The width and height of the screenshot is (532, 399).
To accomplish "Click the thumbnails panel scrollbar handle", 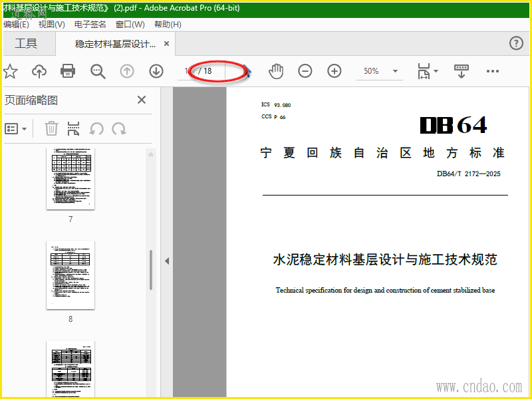I will 151,270.
